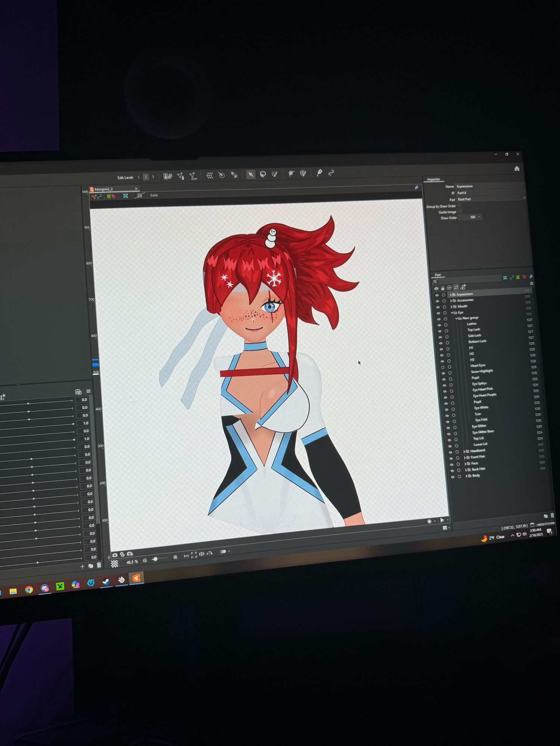560x746 pixels.
Task: Open the Mesh Edit manual tool
Action: point(180,176)
